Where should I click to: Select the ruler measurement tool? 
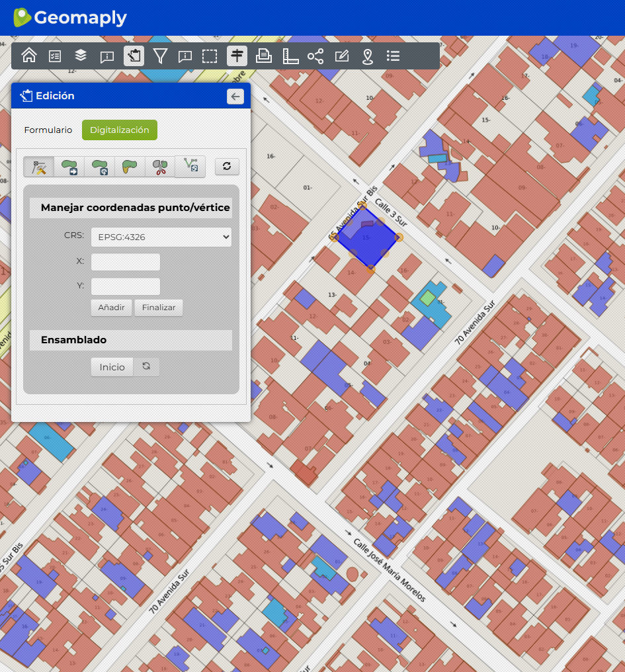(x=290, y=56)
